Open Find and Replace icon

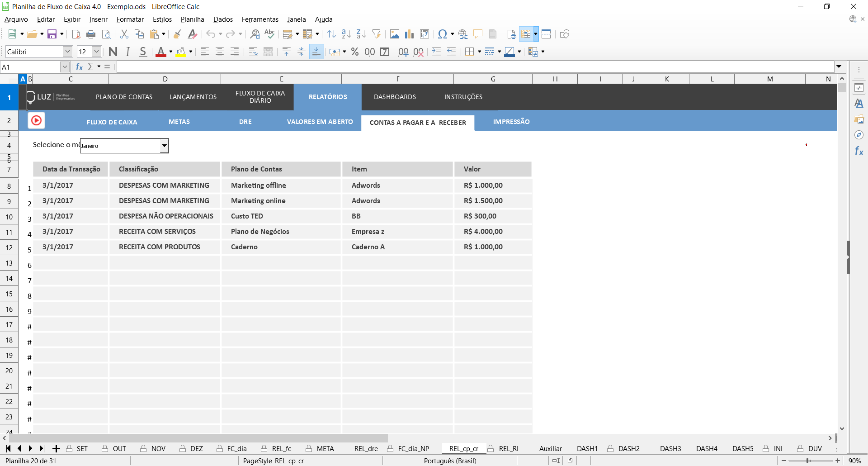(x=255, y=34)
